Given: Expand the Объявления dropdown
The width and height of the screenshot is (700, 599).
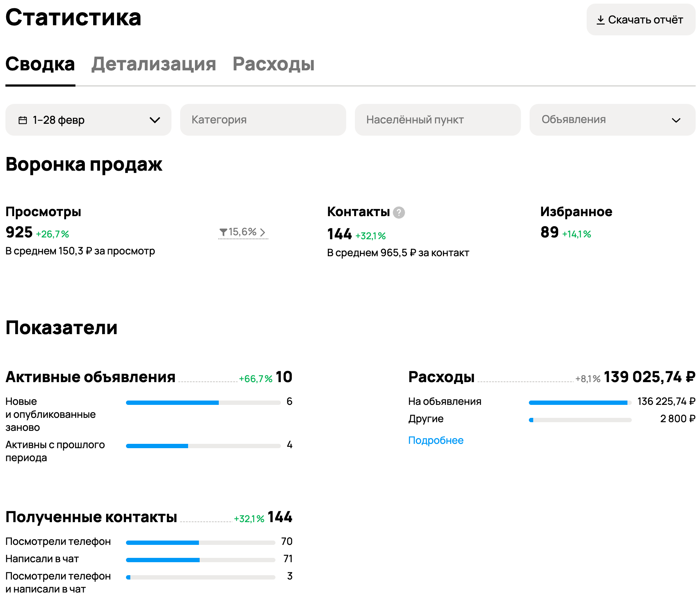Looking at the screenshot, I should point(612,120).
